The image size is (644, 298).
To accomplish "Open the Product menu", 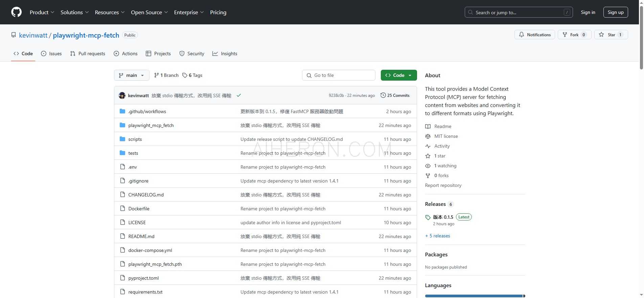I will (x=42, y=12).
